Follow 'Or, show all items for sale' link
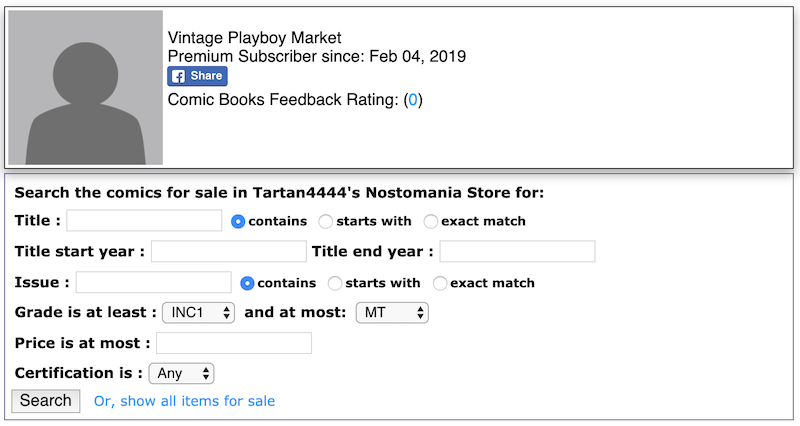800x426 pixels. tap(184, 401)
